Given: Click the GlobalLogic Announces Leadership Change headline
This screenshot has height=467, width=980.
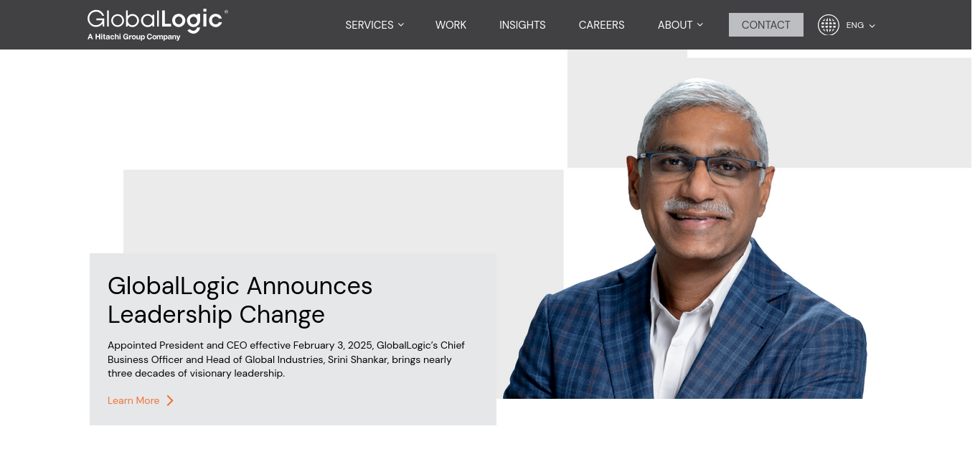Looking at the screenshot, I should (240, 300).
